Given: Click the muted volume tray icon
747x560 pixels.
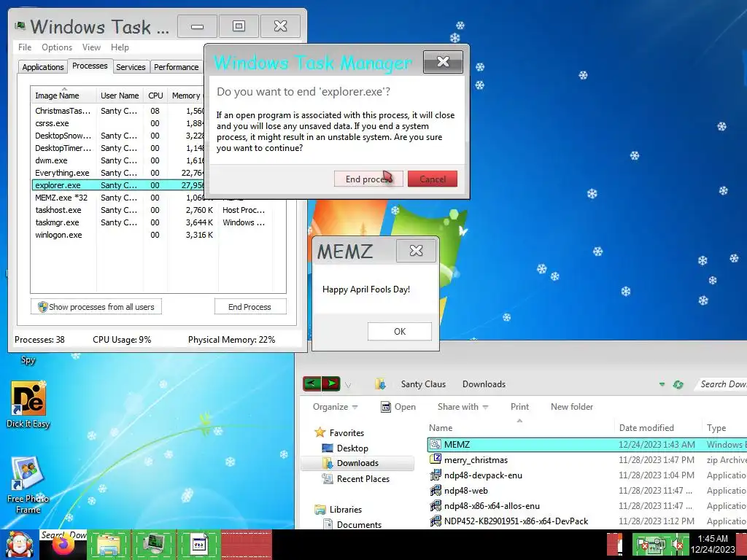Looking at the screenshot, I should (x=677, y=545).
